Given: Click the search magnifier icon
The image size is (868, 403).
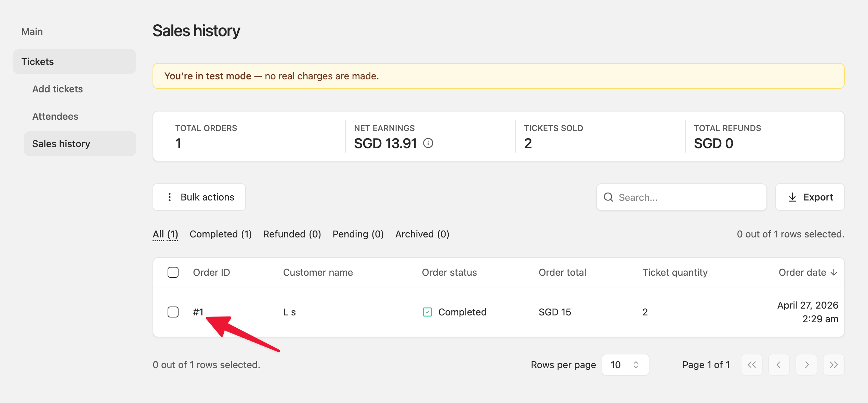Looking at the screenshot, I should click(608, 197).
